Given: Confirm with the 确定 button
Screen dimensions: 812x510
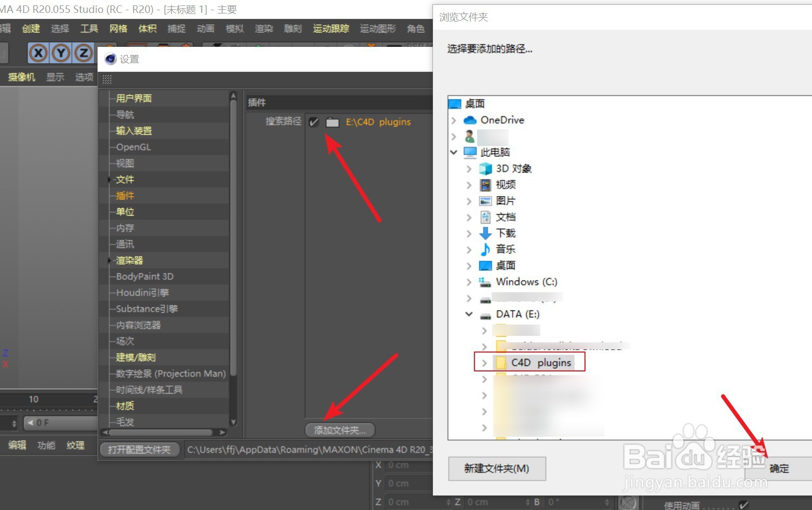Looking at the screenshot, I should click(x=779, y=468).
